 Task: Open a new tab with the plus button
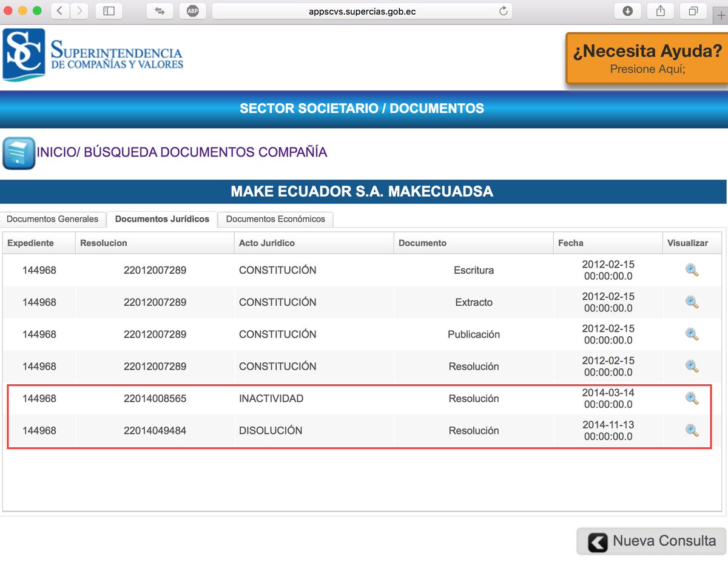[721, 15]
